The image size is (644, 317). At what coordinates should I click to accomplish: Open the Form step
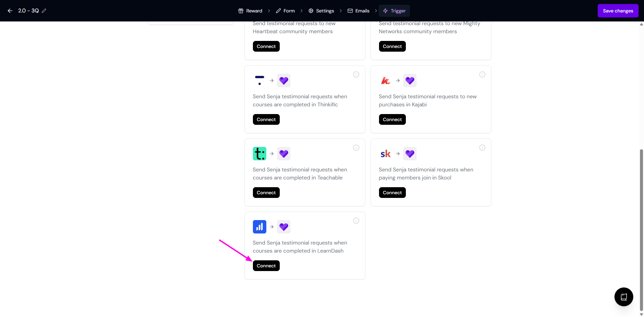285,11
